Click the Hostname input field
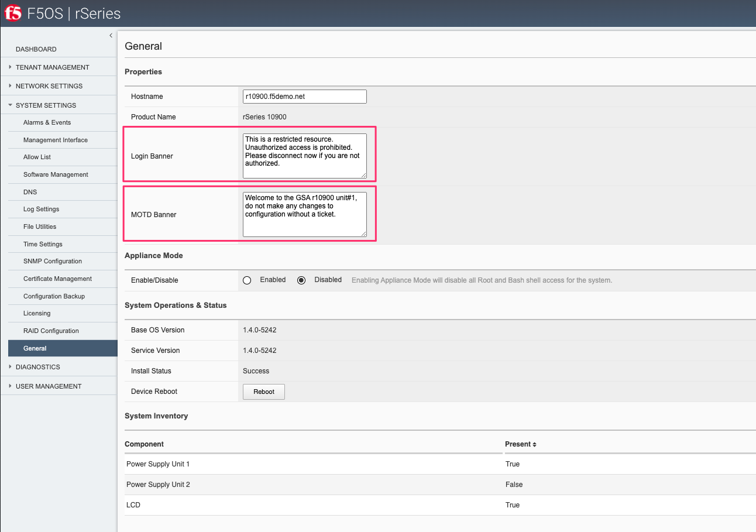 click(305, 97)
